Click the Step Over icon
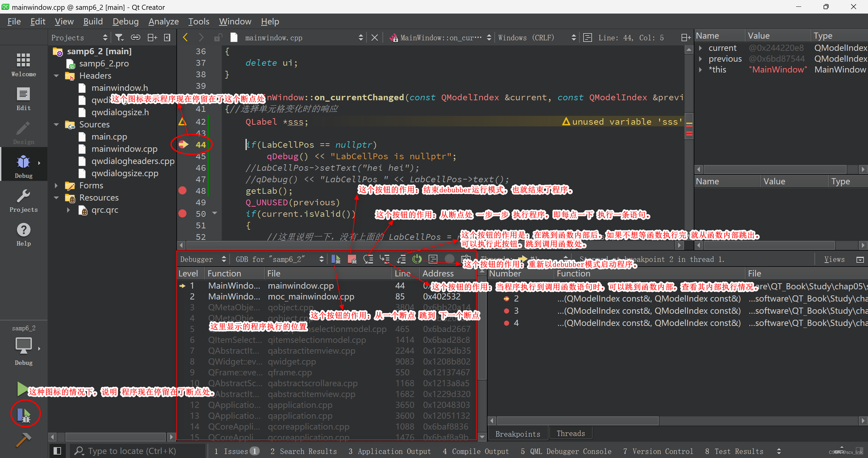This screenshot has height=458, width=868. coord(368,259)
